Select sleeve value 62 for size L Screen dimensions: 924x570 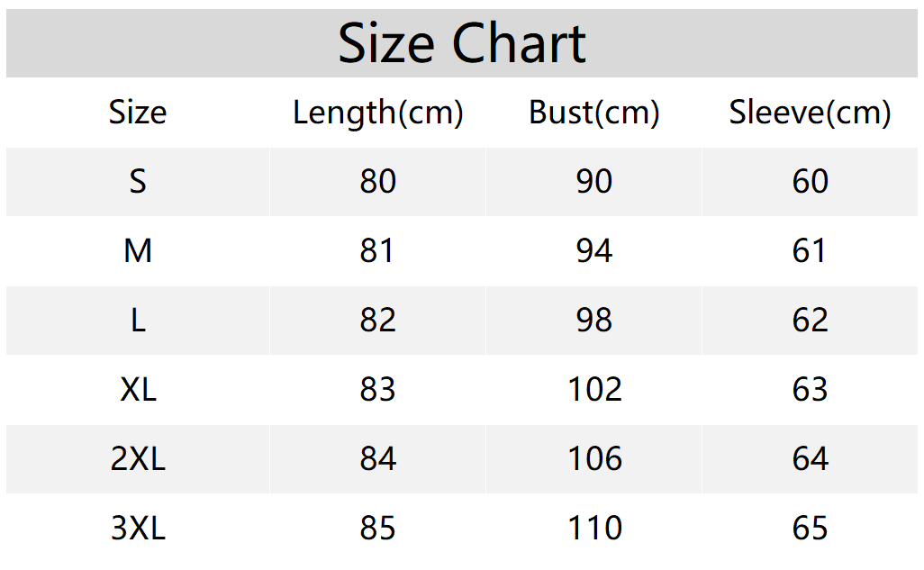click(810, 321)
